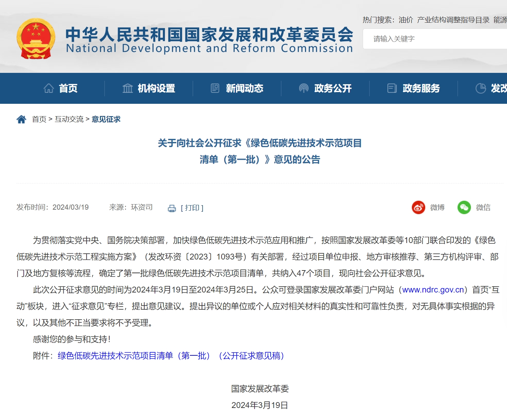
Task: Click the 首页 breadcrumb link
Action: (x=39, y=119)
